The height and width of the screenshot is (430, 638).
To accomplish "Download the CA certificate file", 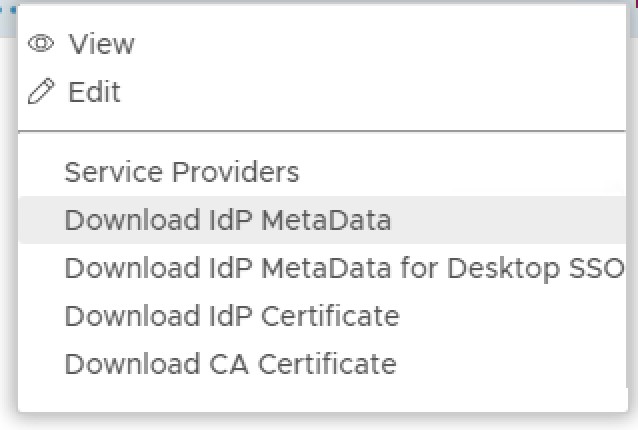I will point(230,364).
